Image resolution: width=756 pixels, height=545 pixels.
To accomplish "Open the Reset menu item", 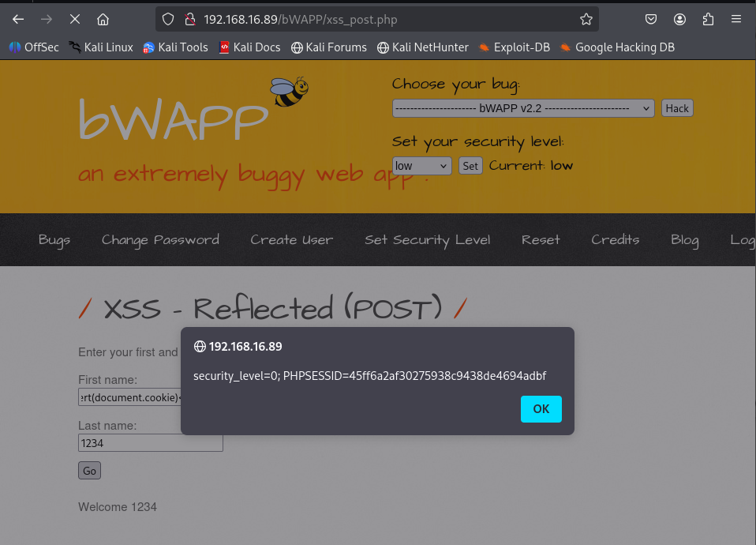I will [541, 240].
